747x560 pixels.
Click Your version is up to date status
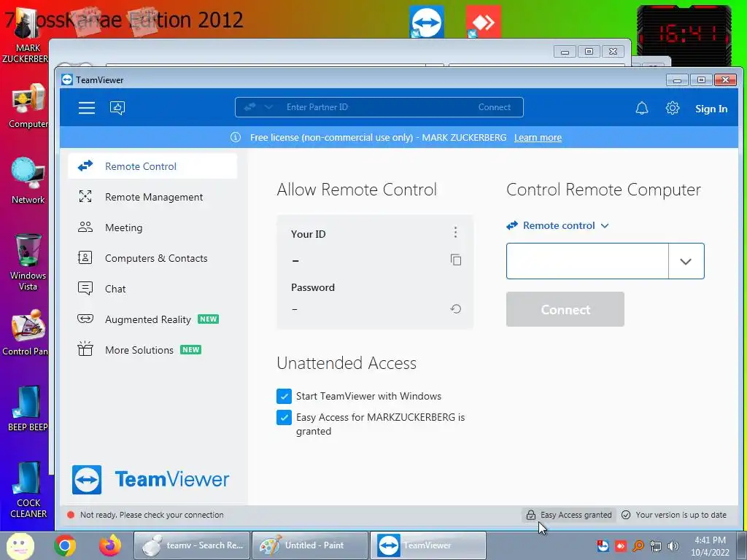[x=674, y=515]
